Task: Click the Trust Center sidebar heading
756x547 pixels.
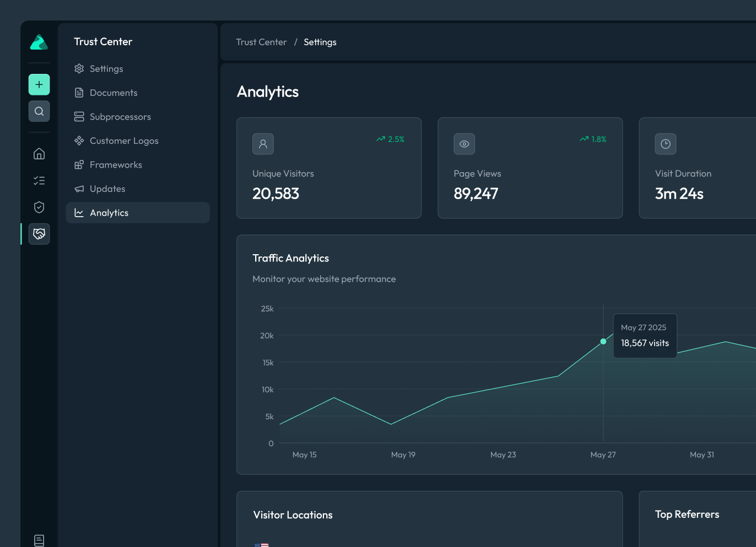Action: [x=103, y=42]
